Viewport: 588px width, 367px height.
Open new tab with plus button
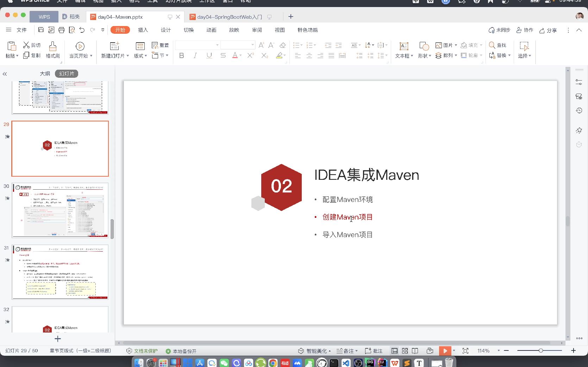point(291,17)
